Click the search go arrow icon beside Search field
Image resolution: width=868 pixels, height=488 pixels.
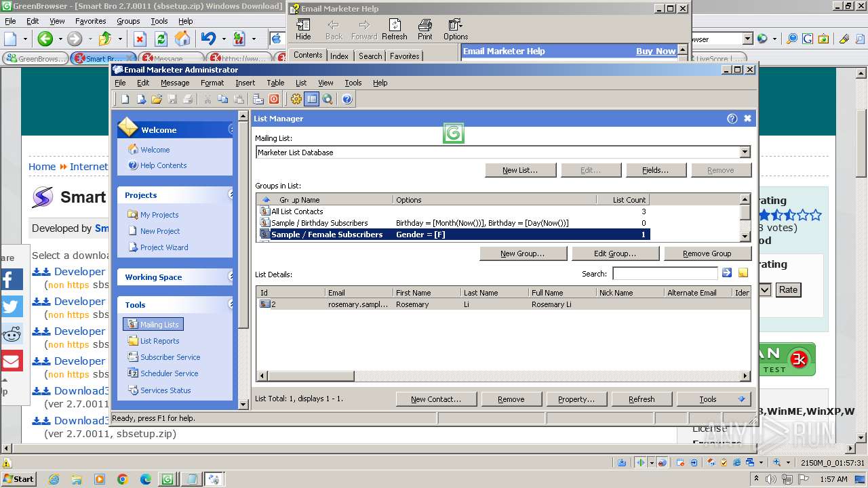[x=727, y=273]
